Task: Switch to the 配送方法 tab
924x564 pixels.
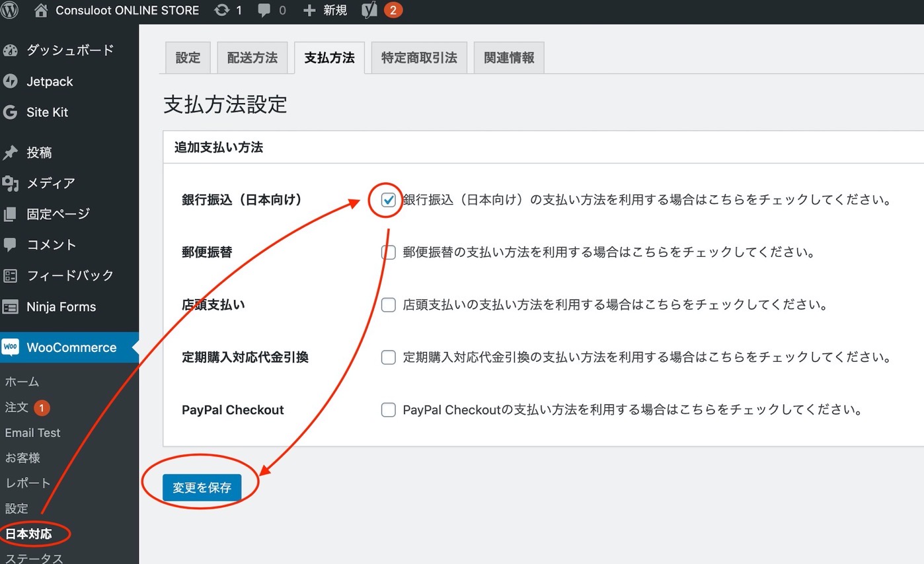Action: tap(252, 57)
